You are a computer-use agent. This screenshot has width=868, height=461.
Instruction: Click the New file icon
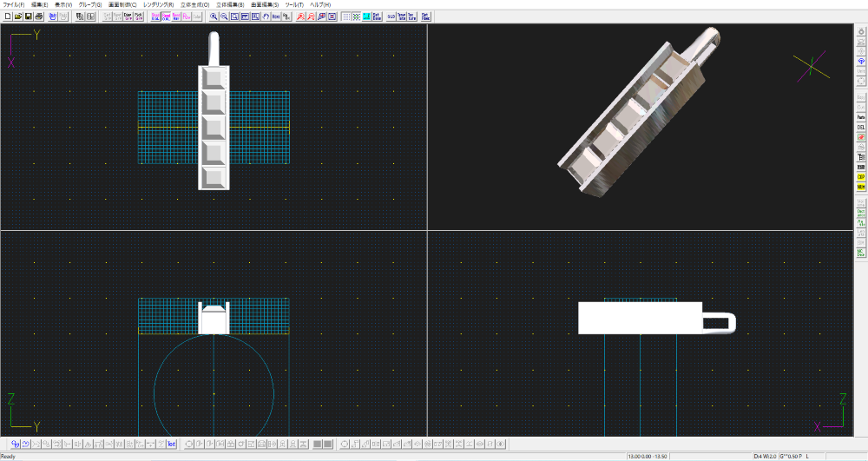8,16
